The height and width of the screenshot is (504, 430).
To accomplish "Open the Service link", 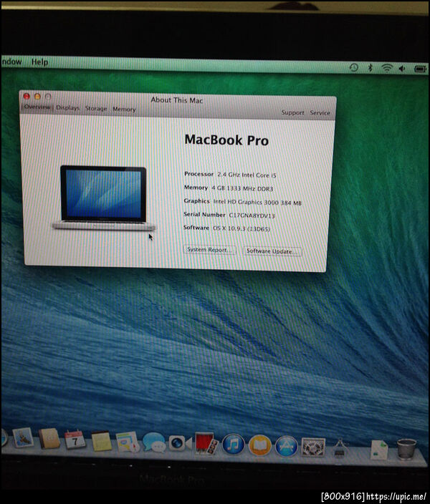I will [320, 113].
